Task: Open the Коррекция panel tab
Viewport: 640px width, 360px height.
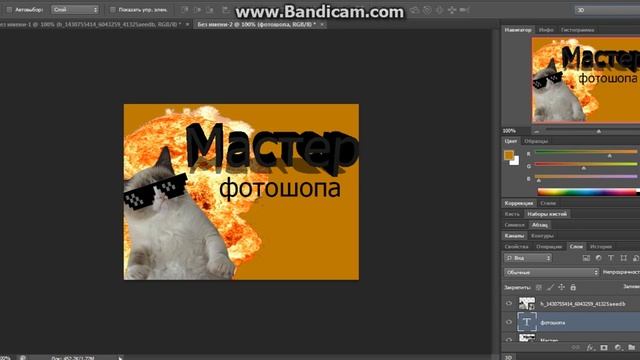Action: [518, 203]
